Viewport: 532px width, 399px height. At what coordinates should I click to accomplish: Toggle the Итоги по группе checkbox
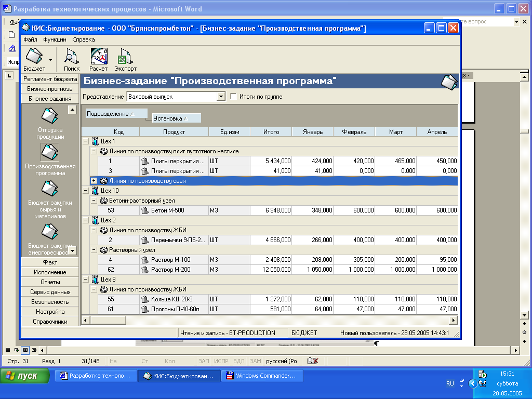(x=233, y=96)
